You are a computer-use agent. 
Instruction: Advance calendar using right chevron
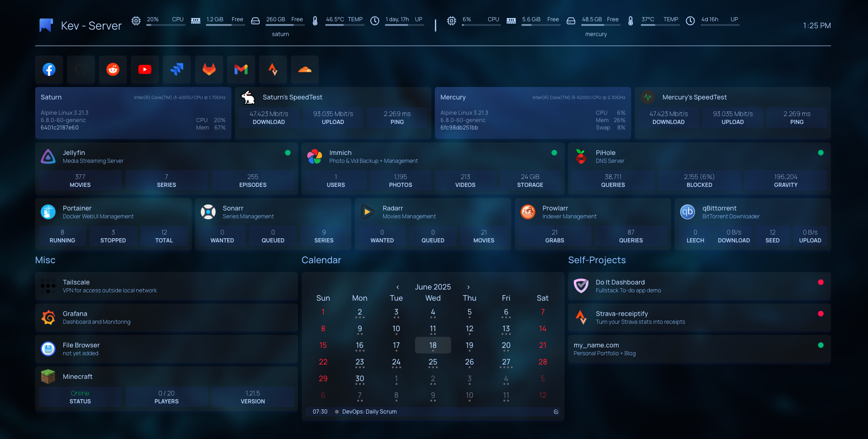468,287
